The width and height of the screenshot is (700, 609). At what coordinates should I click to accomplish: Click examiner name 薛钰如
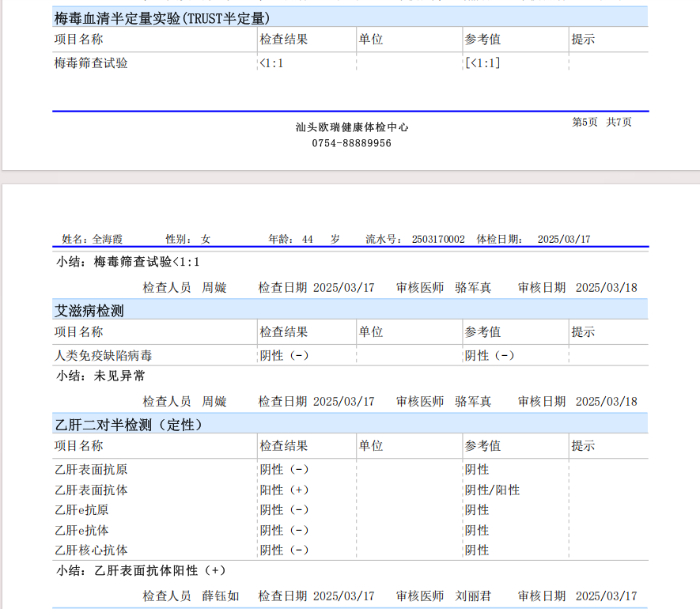[x=220, y=596]
